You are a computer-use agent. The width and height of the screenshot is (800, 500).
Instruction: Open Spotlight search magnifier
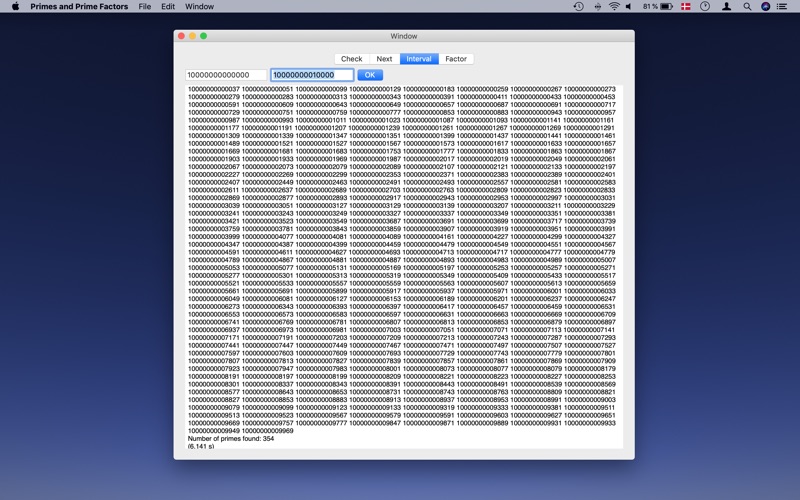747,7
